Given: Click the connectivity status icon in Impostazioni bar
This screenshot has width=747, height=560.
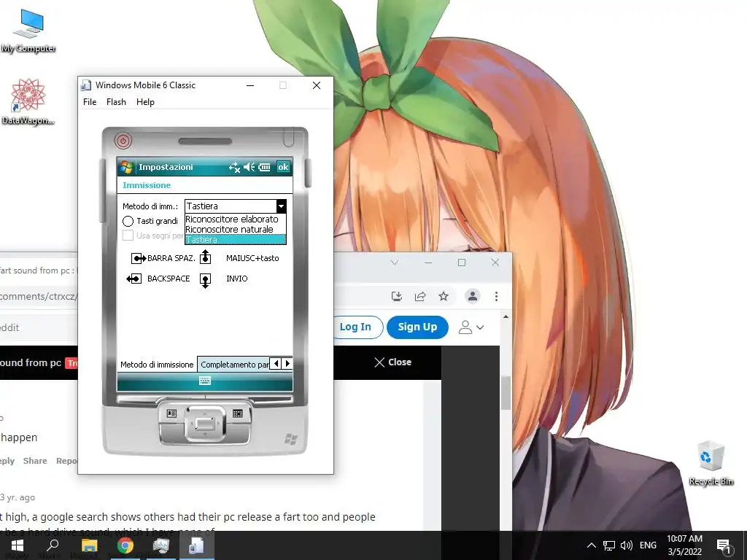Looking at the screenshot, I should pos(234,167).
